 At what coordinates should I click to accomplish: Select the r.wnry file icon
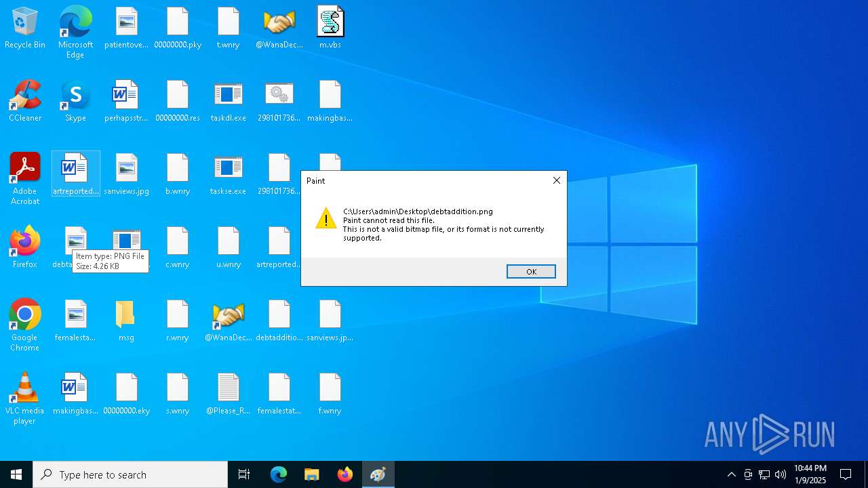pyautogui.click(x=178, y=321)
